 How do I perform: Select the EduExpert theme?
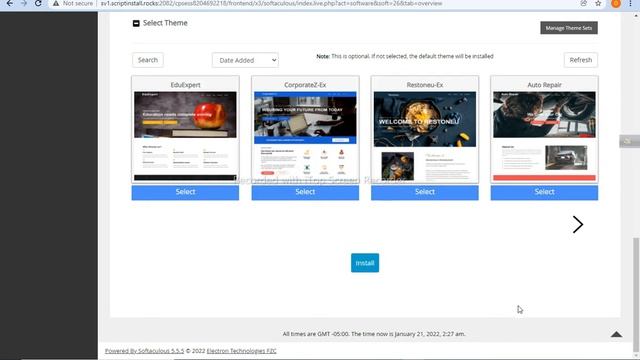click(x=185, y=192)
